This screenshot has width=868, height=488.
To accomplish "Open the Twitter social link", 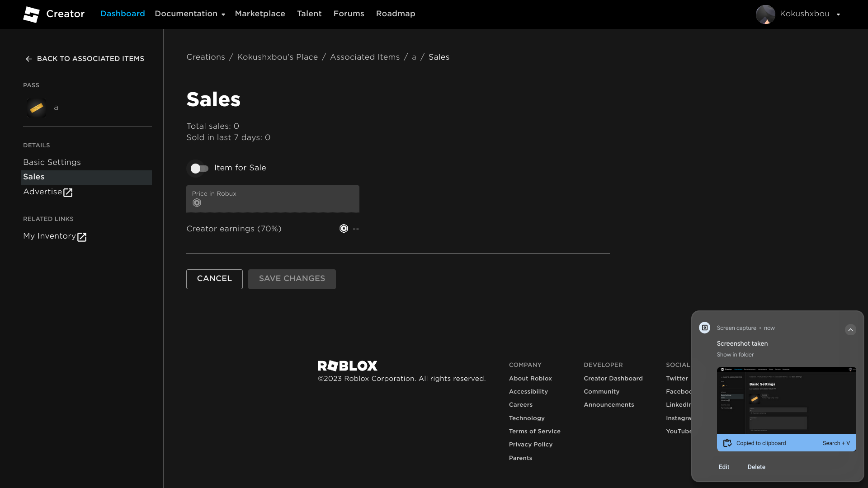I will coord(677,379).
